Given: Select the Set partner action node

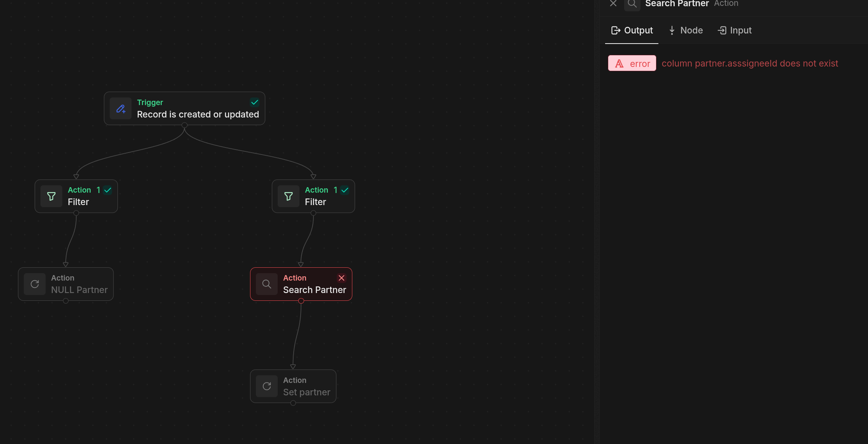Looking at the screenshot, I should click(x=306, y=392).
